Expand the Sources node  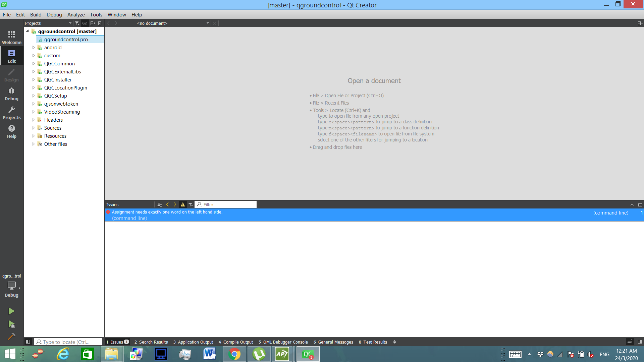(x=33, y=128)
